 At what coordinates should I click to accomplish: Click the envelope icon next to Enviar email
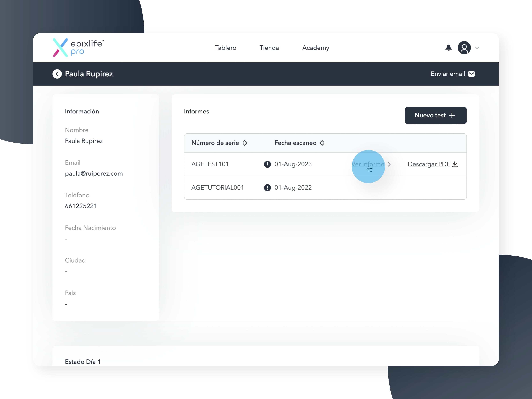click(471, 74)
